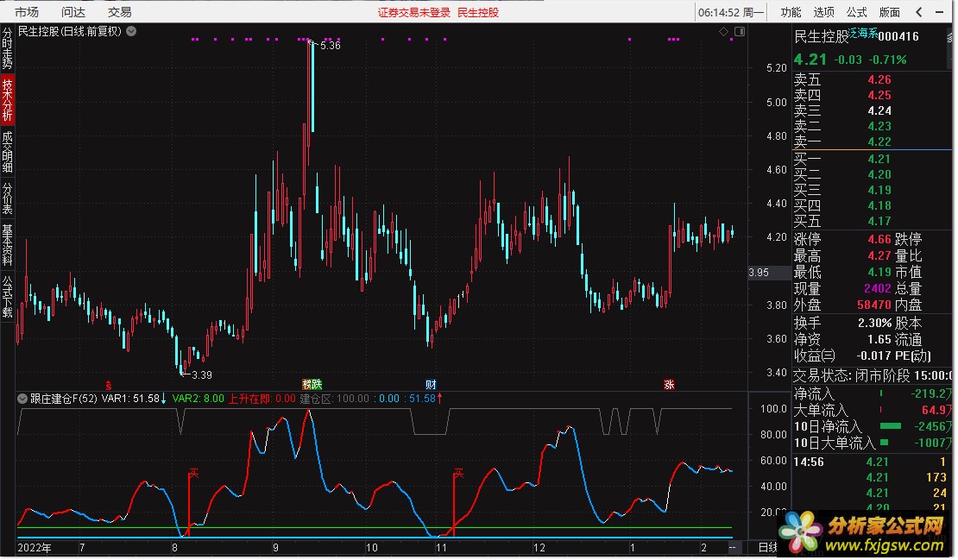Screen dimensions: 958x560
Task: Click the August 买 signal marker
Action: click(x=194, y=473)
